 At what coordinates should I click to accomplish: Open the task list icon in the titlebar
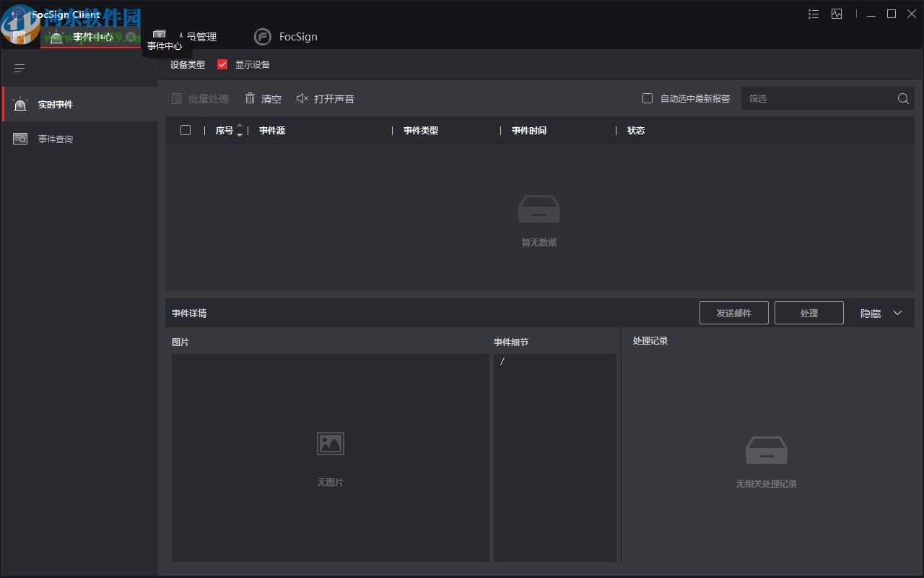813,14
